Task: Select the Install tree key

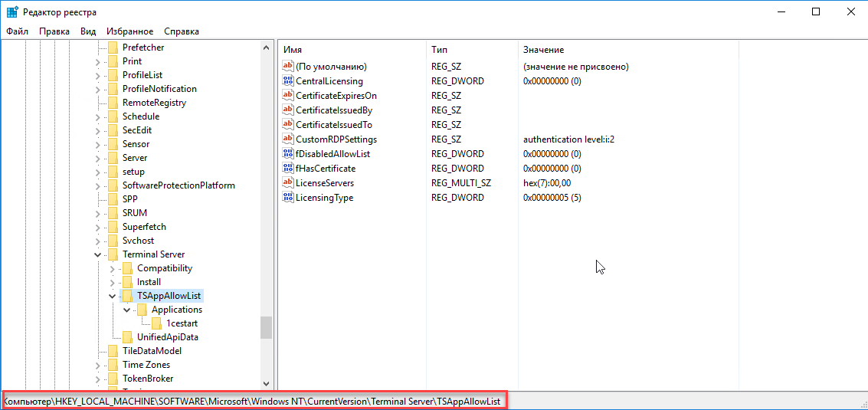Action: (149, 282)
